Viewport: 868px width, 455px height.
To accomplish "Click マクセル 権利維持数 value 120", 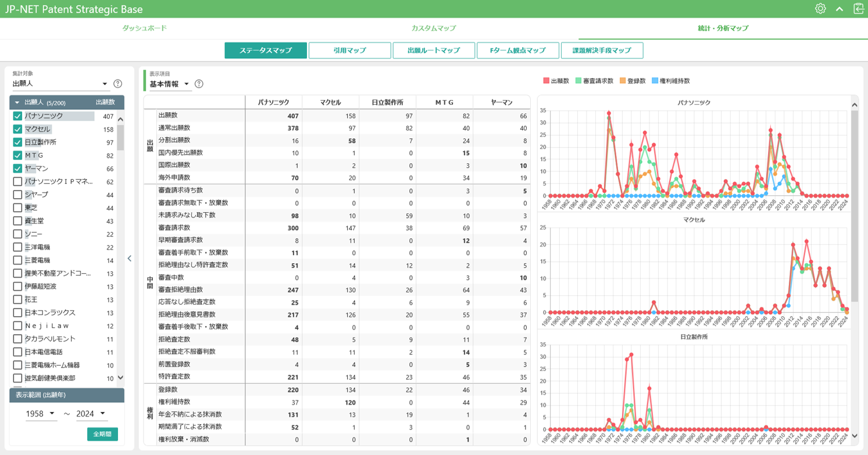I will click(x=350, y=402).
